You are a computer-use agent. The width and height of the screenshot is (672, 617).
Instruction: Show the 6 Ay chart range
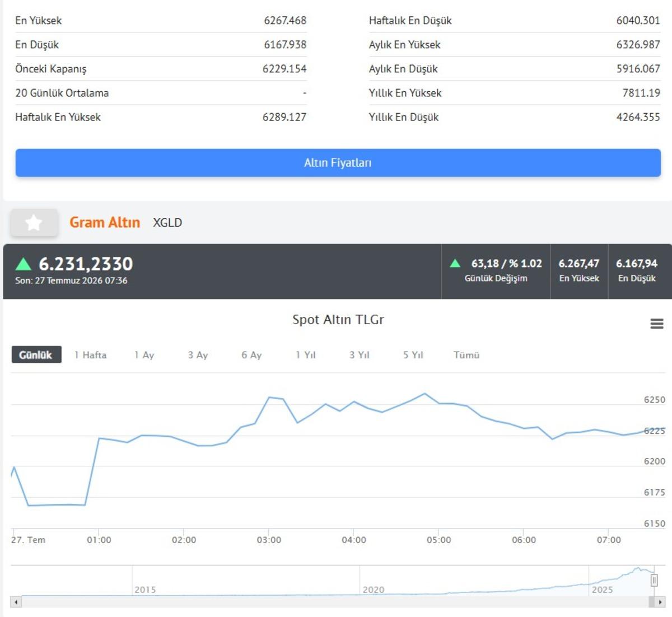click(251, 355)
